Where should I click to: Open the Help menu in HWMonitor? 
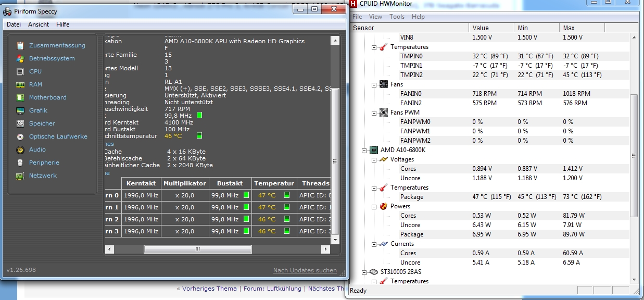pyautogui.click(x=418, y=17)
